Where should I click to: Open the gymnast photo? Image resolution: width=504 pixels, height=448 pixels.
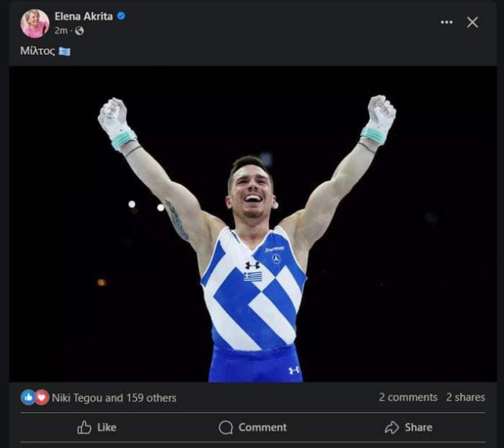tap(253, 224)
